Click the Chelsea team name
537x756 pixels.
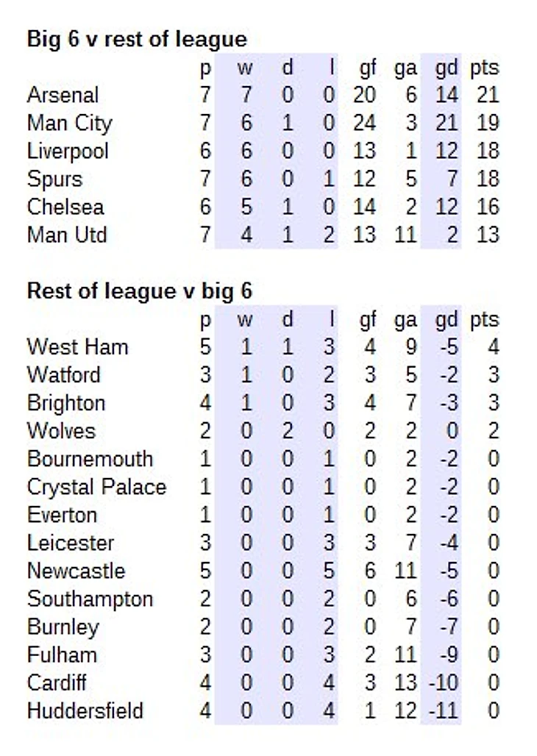(65, 207)
